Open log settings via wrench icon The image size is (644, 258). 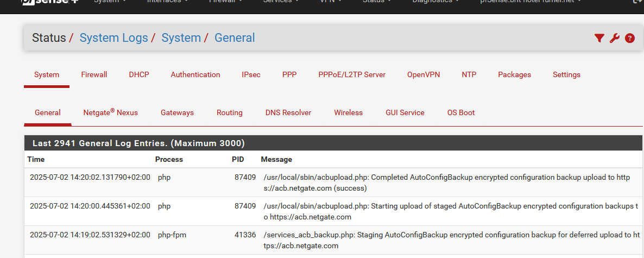pyautogui.click(x=615, y=38)
